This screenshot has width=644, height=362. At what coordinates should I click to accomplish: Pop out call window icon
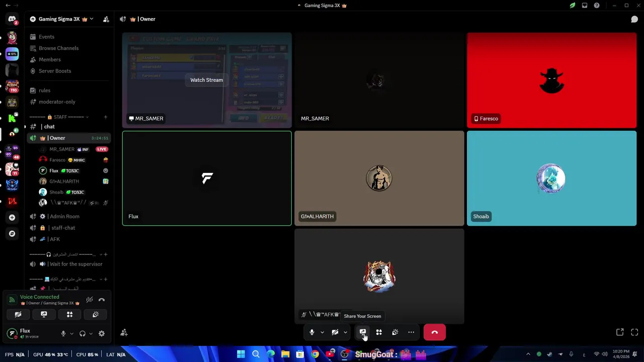(x=620, y=332)
